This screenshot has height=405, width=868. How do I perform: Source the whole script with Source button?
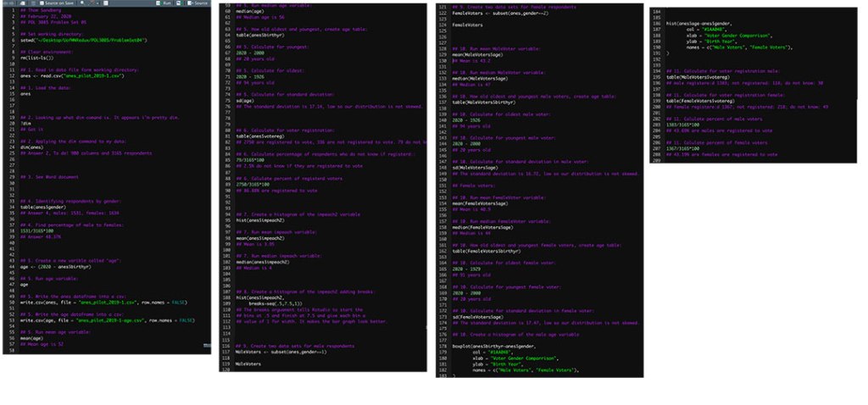[x=198, y=3]
